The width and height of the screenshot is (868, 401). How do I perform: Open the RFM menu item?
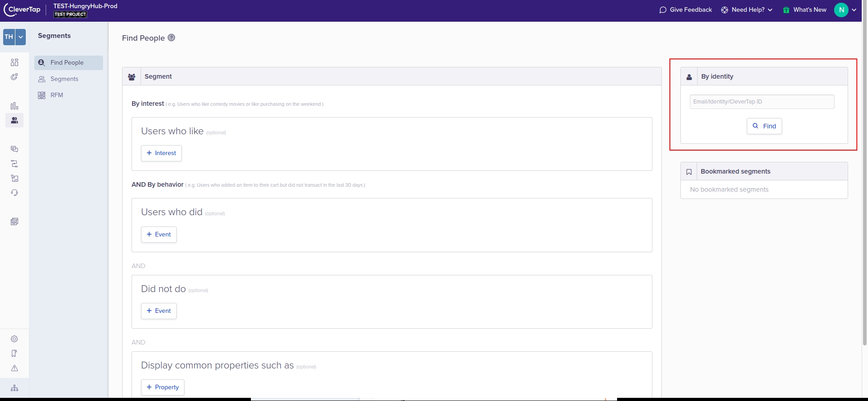click(57, 95)
